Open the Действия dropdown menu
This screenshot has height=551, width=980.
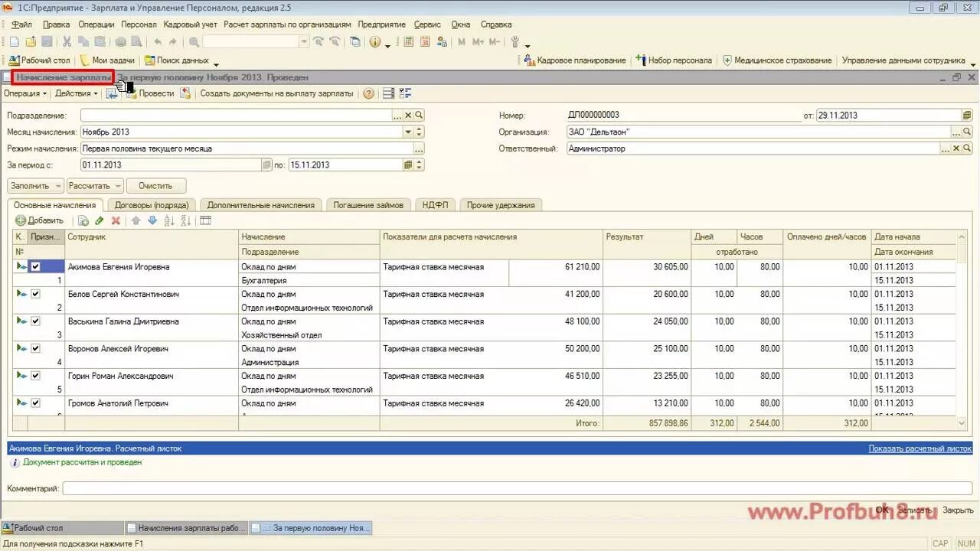(x=77, y=93)
